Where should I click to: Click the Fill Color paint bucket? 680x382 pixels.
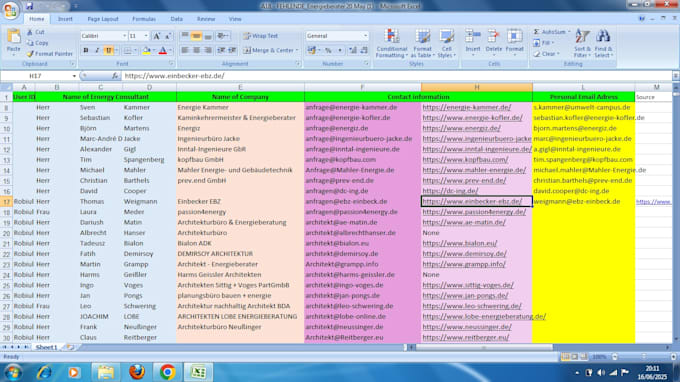click(147, 50)
